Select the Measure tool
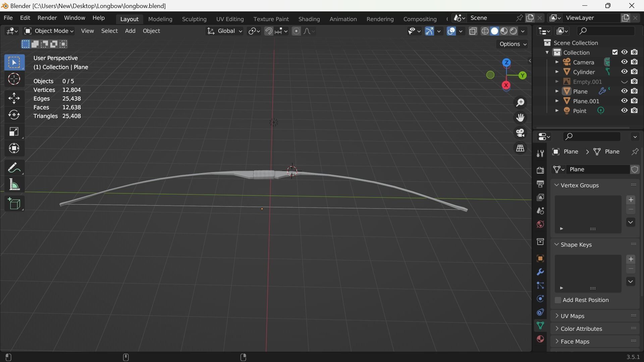644x362 pixels. 14,184
